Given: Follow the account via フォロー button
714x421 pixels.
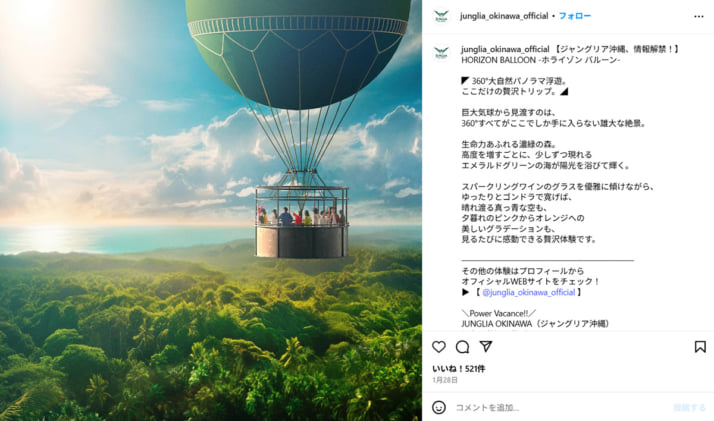Looking at the screenshot, I should tap(575, 16).
